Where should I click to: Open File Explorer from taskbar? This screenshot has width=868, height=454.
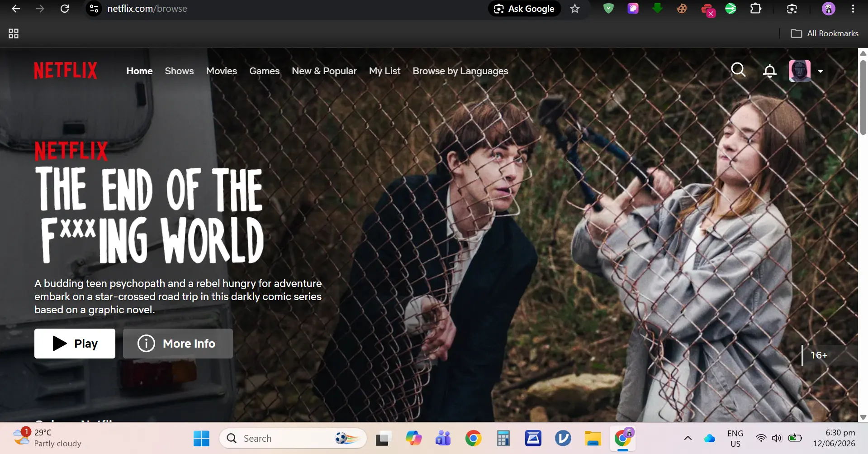593,439
